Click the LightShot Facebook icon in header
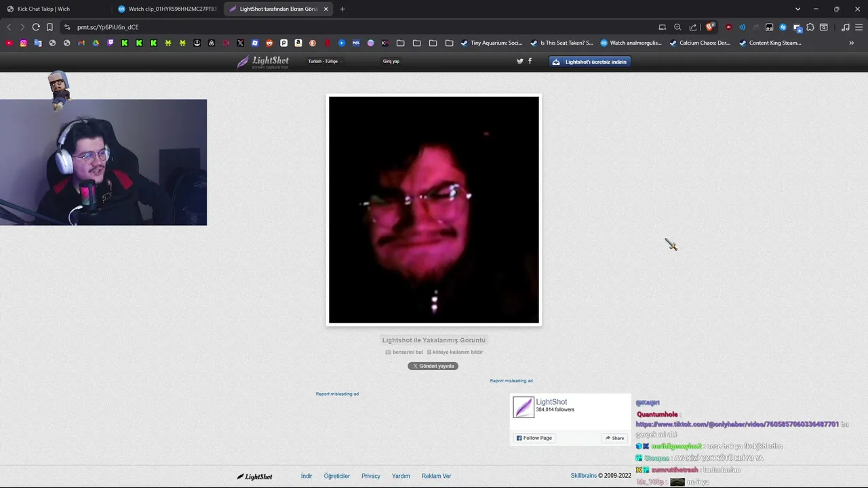Screen dimensions: 868x488 pos(530,61)
